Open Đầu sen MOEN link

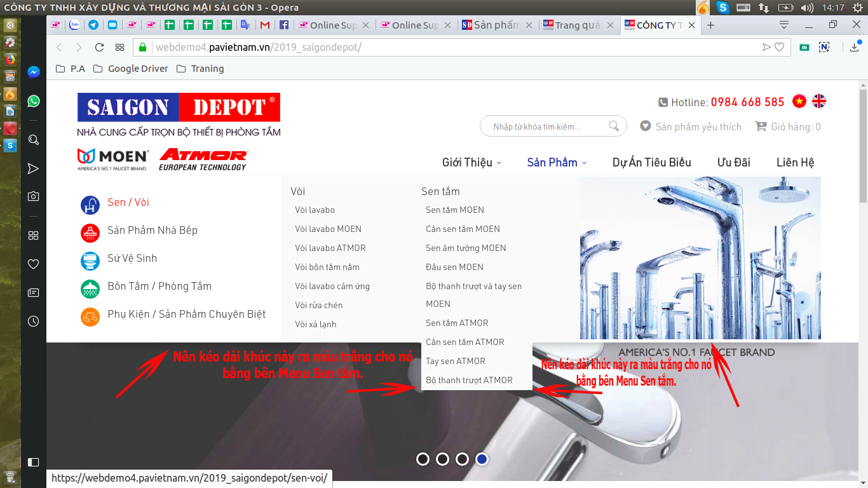(x=454, y=267)
